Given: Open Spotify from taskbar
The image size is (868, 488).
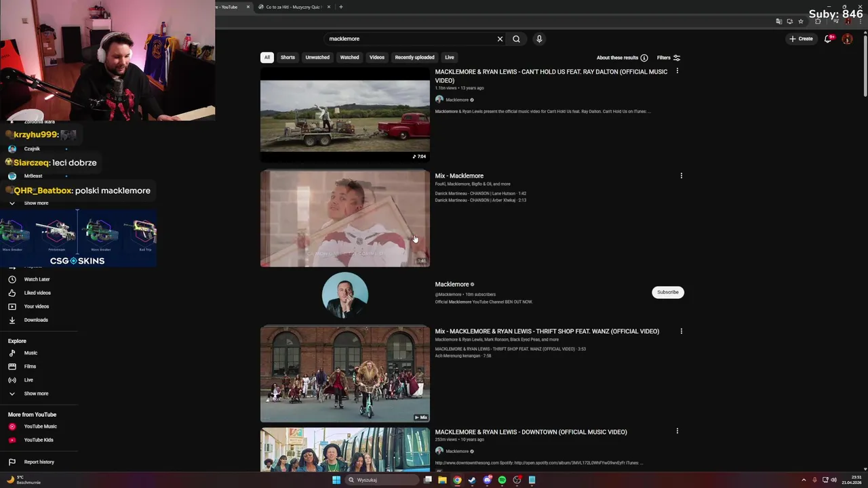Looking at the screenshot, I should [x=502, y=480].
